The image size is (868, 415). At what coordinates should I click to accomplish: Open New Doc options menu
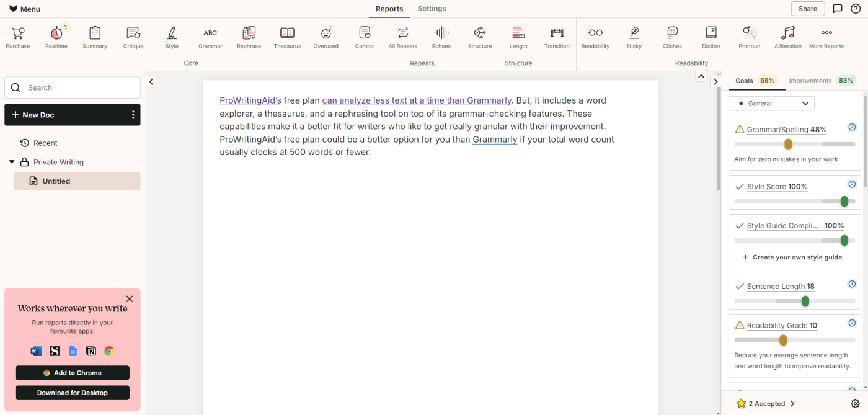[133, 115]
